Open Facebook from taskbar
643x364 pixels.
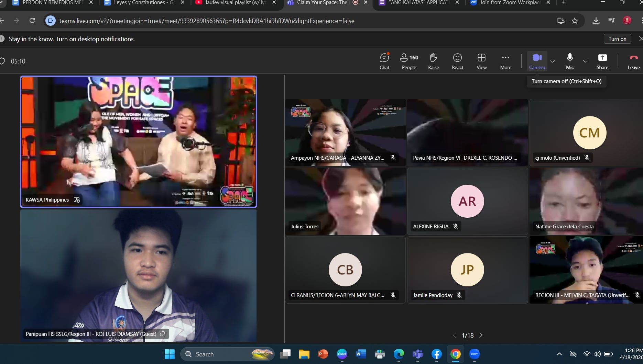click(x=436, y=354)
